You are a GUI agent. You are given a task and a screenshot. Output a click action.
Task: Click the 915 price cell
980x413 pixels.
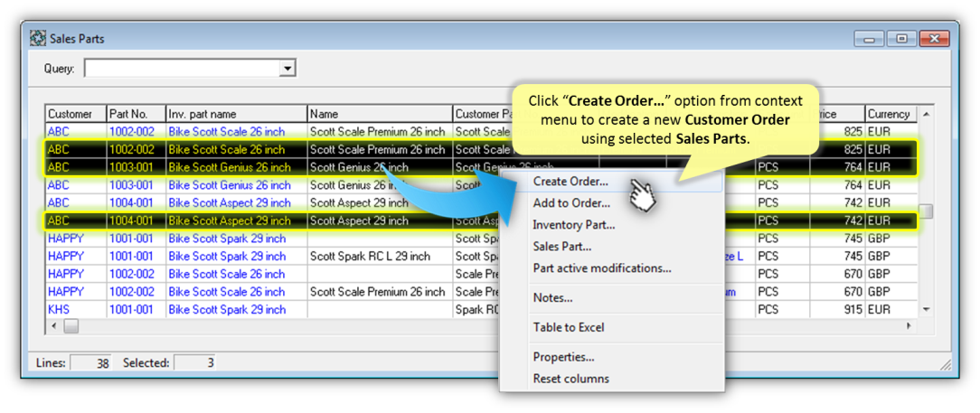[837, 309]
